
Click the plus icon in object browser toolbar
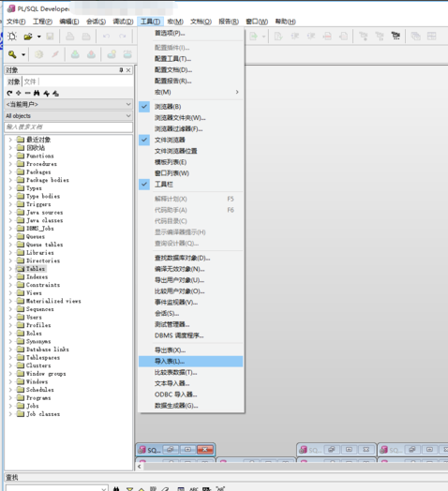[19, 93]
